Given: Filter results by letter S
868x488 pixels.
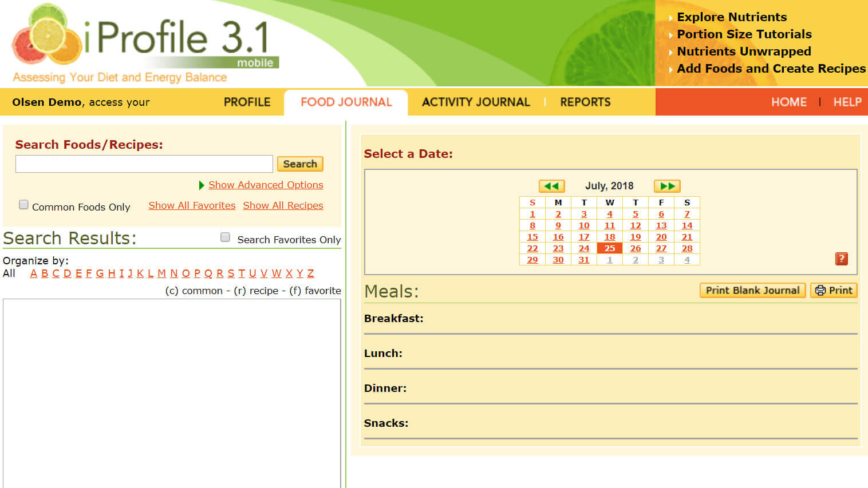Looking at the screenshot, I should pos(231,273).
